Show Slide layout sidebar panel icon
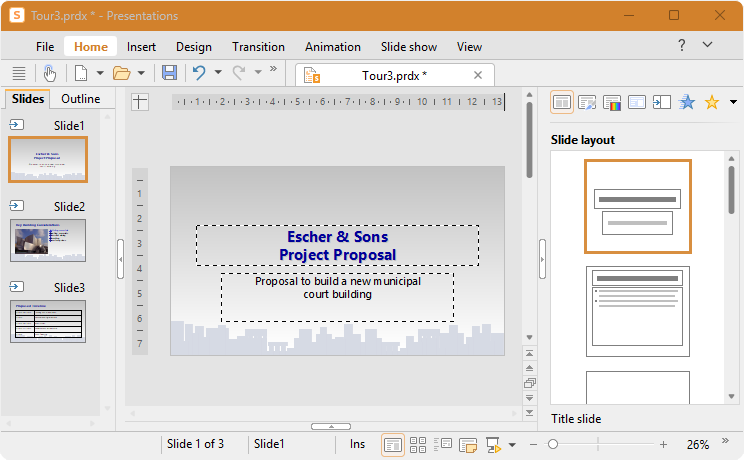The height and width of the screenshot is (460, 744). tap(562, 102)
